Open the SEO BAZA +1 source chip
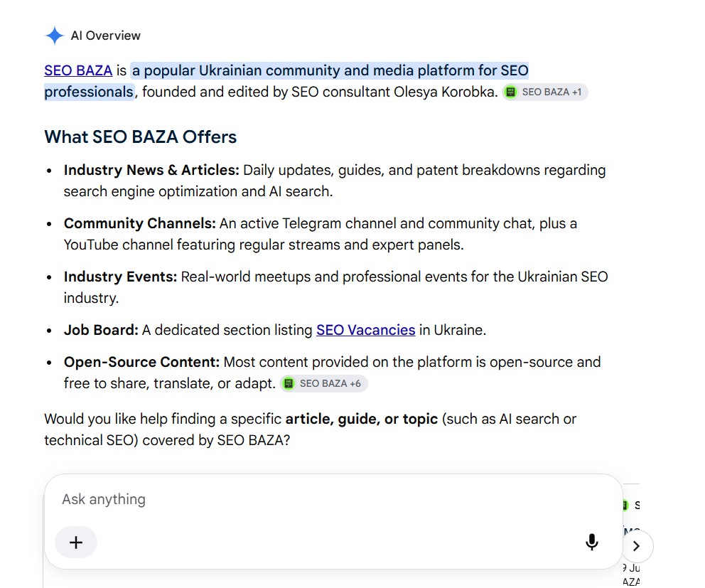This screenshot has height=588, width=705. [x=545, y=92]
